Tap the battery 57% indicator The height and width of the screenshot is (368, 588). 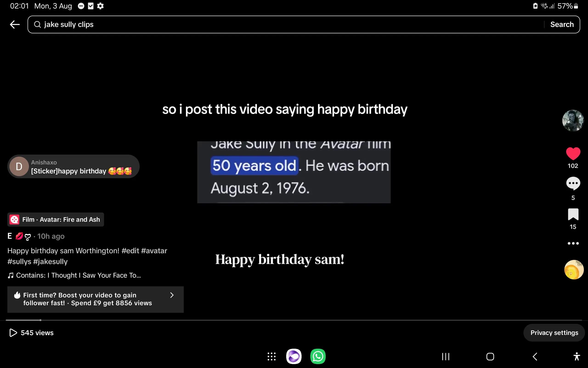(568, 6)
